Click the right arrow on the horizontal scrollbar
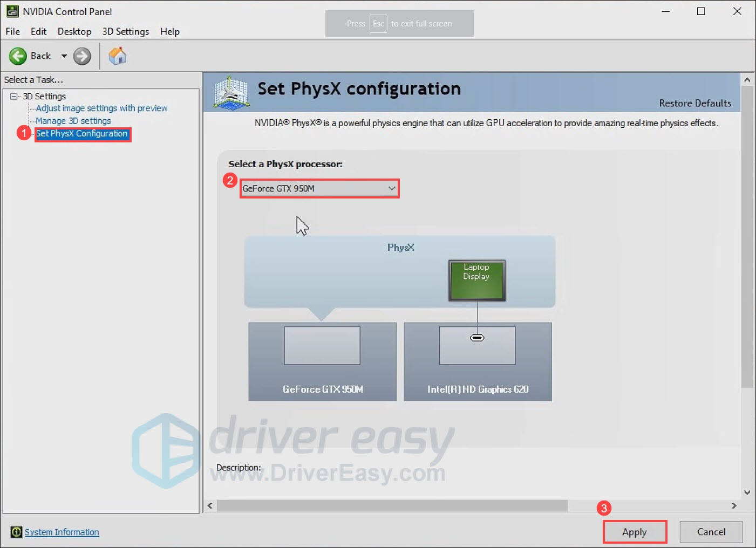The image size is (756, 548). pos(734,506)
